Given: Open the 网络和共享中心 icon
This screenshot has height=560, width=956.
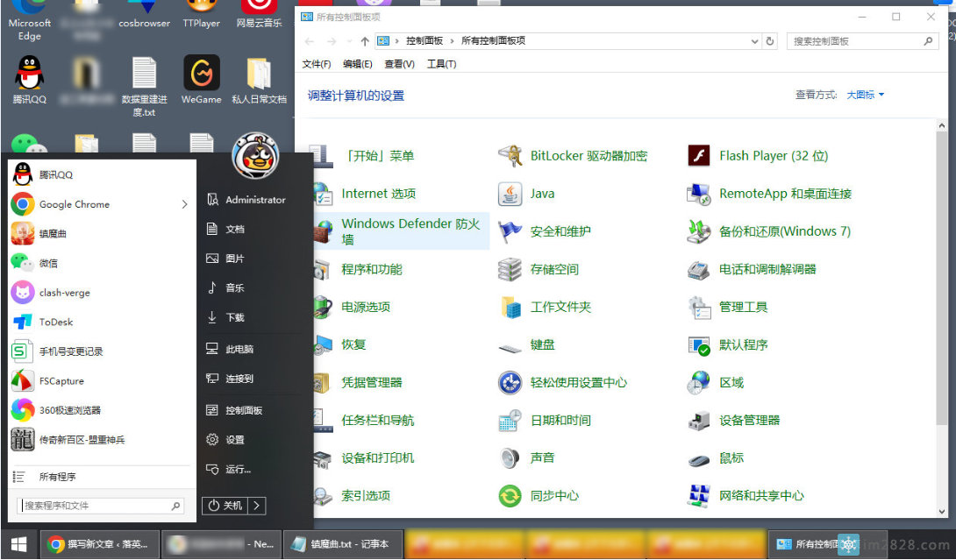Looking at the screenshot, I should tap(699, 496).
